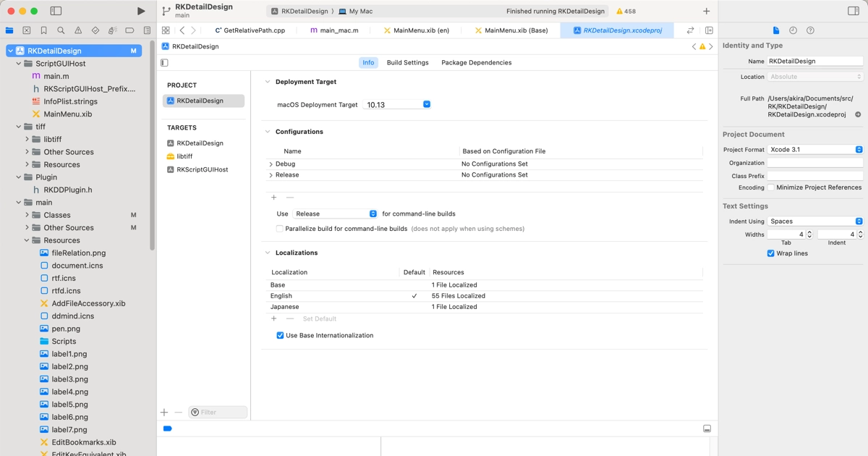Viewport: 868px width, 456px height.
Task: Run the project with the play button
Action: click(141, 11)
